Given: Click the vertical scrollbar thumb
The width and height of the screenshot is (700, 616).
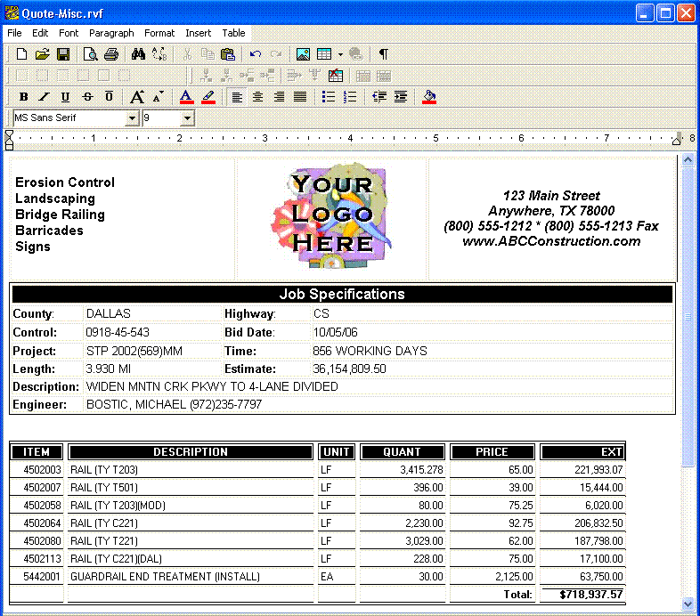Looking at the screenshot, I should (688, 317).
